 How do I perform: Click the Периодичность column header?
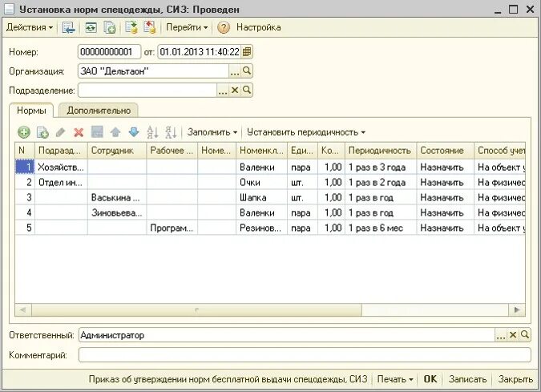[381, 151]
